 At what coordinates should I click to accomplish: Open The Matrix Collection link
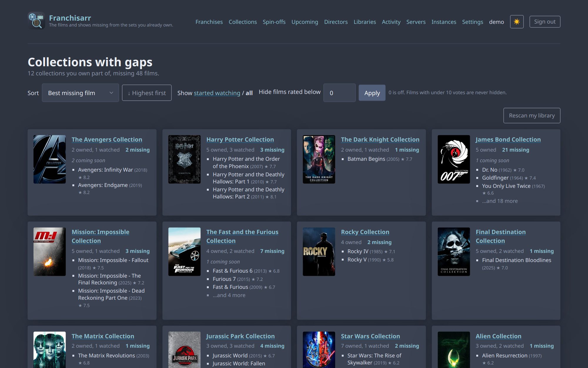pos(103,336)
